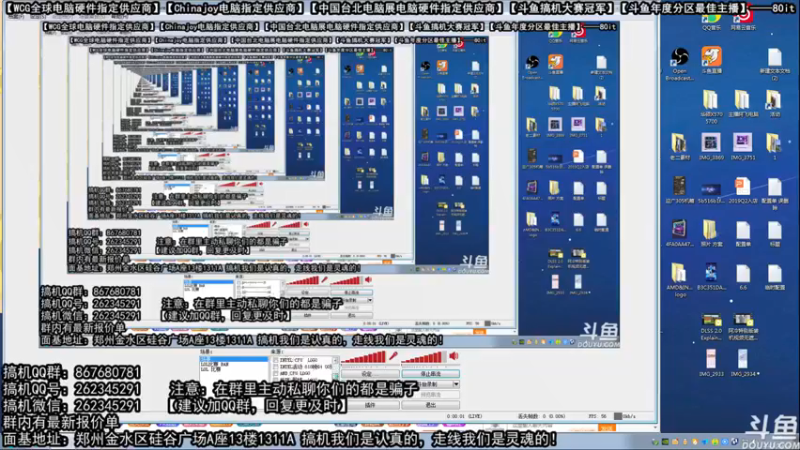Open the desktop folder ending in 5700
Viewport: 800px width, 450px height.
click(711, 106)
